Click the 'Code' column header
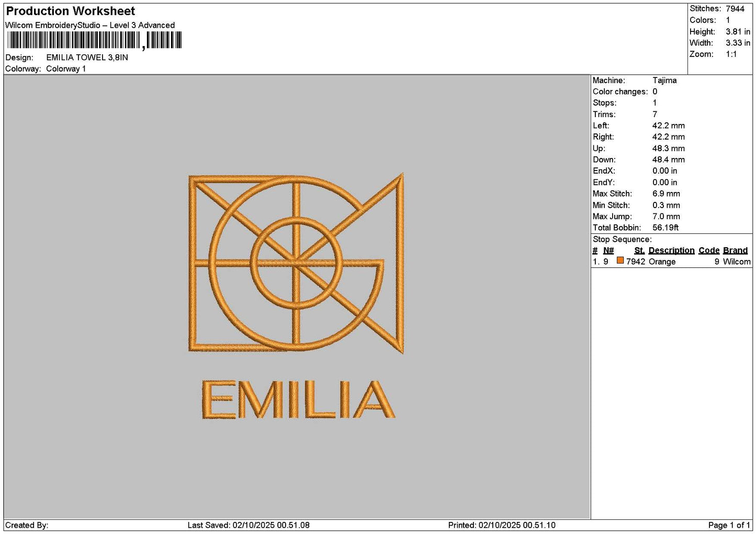The width and height of the screenshot is (756, 534). tap(709, 251)
